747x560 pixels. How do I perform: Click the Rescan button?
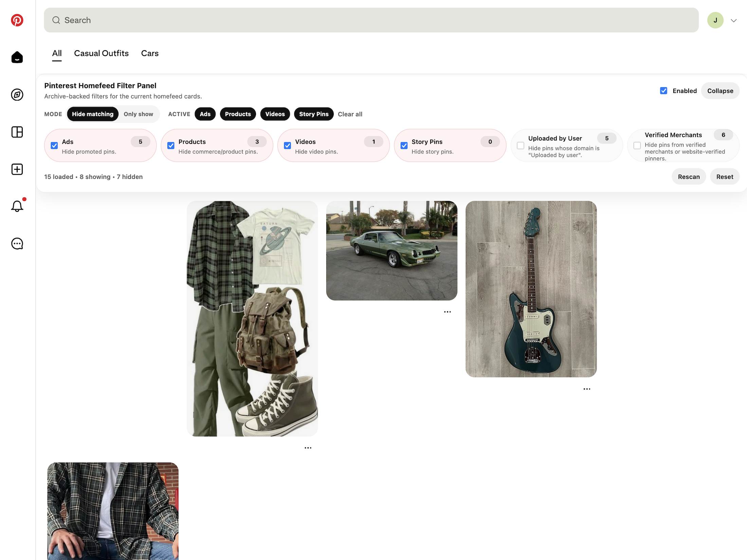[x=688, y=176]
